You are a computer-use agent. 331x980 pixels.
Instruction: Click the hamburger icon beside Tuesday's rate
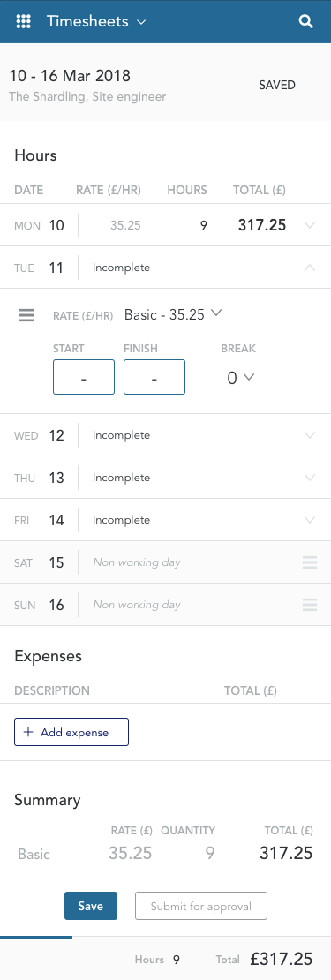tap(26, 315)
